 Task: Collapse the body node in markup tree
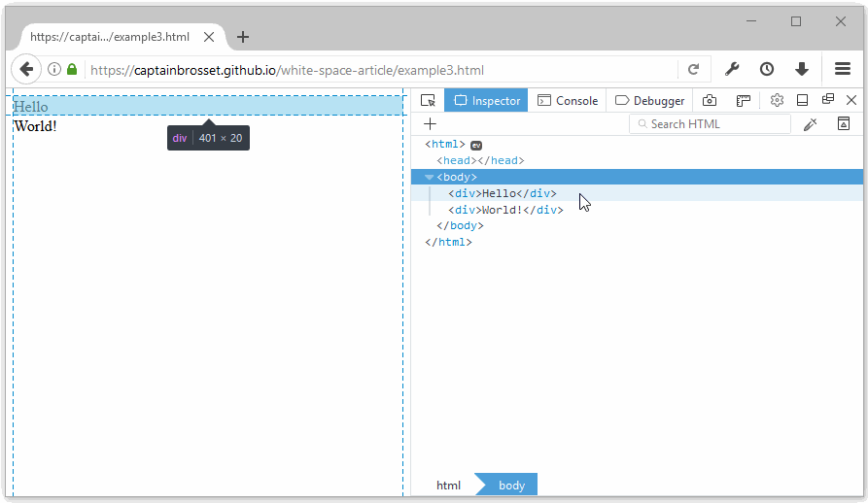click(x=430, y=177)
